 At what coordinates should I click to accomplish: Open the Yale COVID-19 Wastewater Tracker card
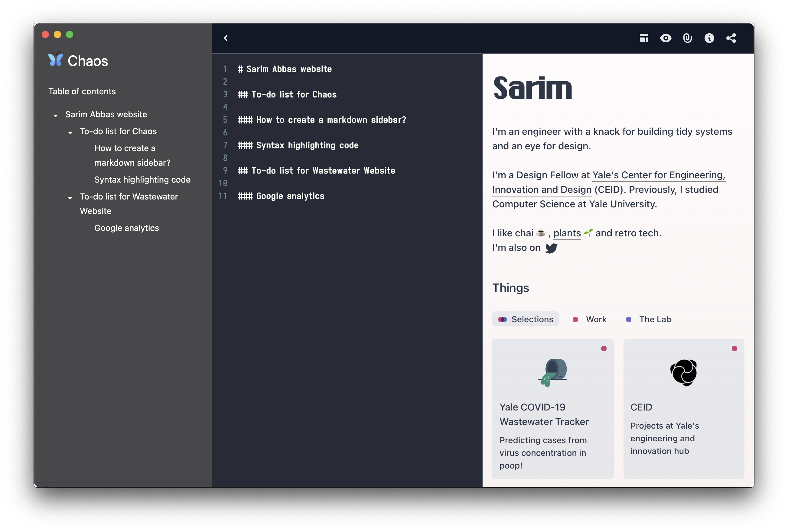[553, 409]
